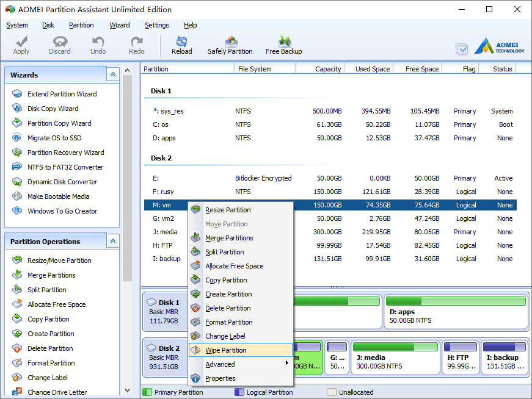Select the H: FTP disk map block
Image resolution: width=532 pixels, height=399 pixels.
click(461, 358)
